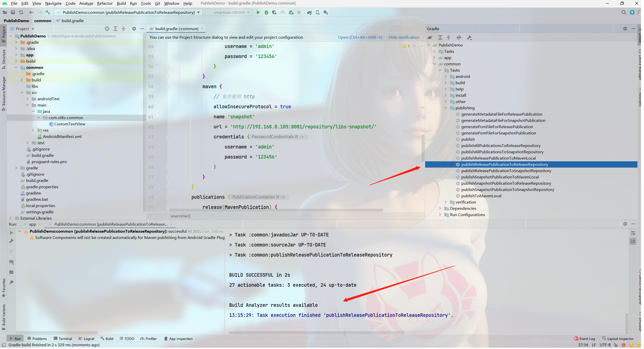
Task: Click the wrench icon in Run panel
Action: [11, 241]
